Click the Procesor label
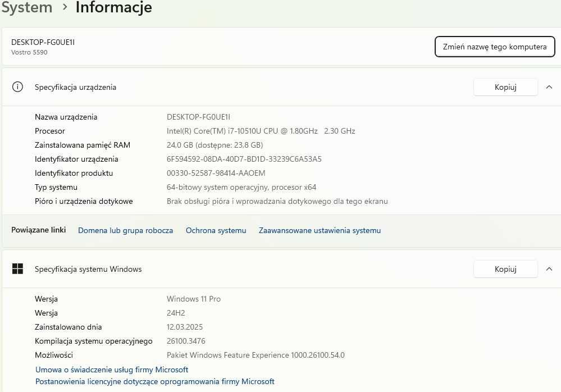The image size is (561, 392). (50, 131)
